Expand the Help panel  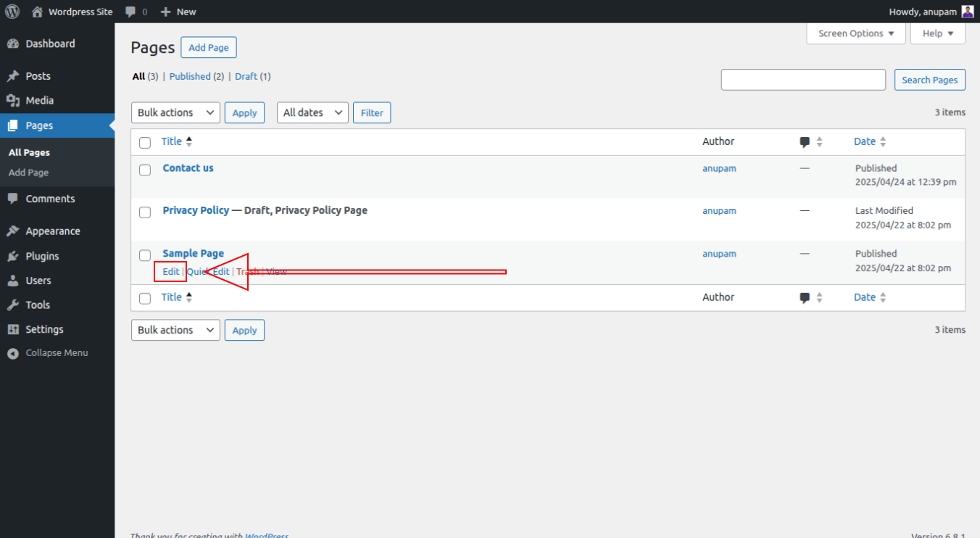[938, 33]
